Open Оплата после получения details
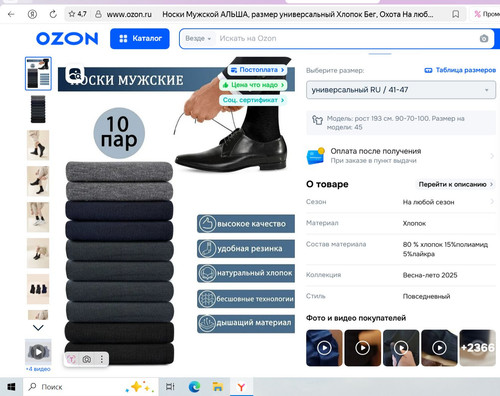Image resolution: width=500 pixels, height=396 pixels. [x=401, y=156]
